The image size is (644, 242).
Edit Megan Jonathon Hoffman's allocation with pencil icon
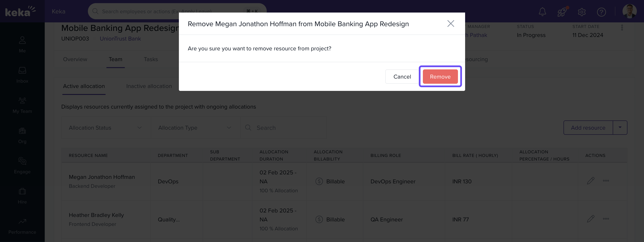591,181
